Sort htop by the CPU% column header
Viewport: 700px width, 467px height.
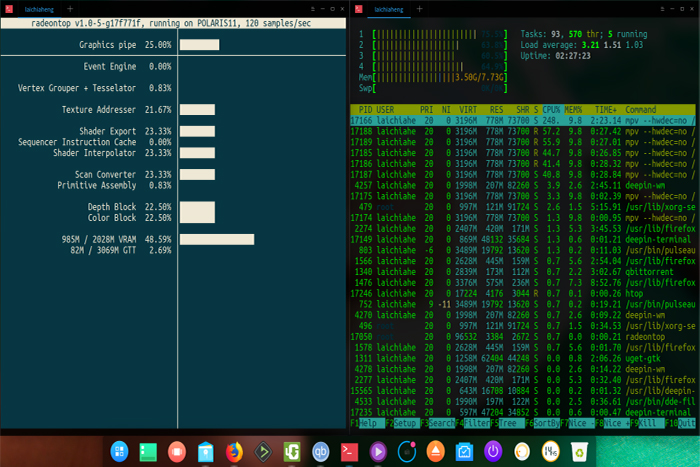(x=552, y=109)
